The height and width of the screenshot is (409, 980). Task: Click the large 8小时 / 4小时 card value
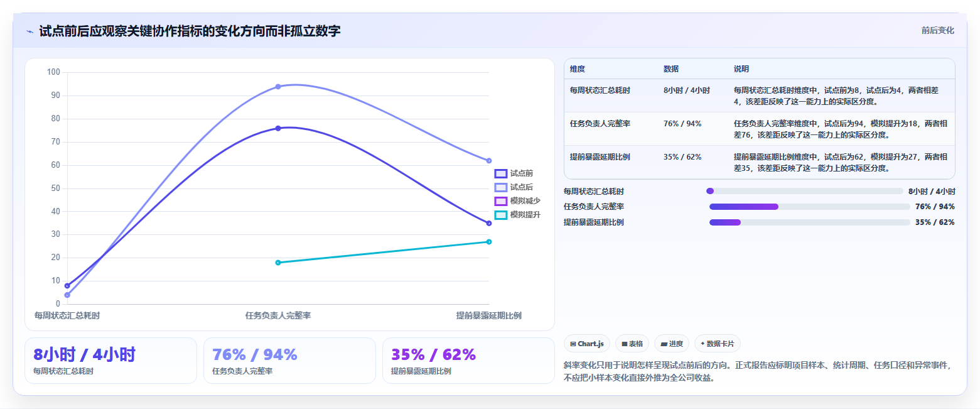pyautogui.click(x=85, y=355)
